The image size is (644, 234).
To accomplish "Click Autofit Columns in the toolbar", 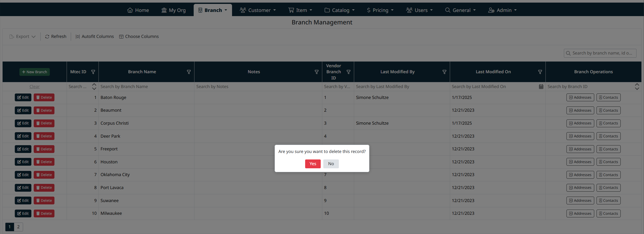I will (x=95, y=37).
